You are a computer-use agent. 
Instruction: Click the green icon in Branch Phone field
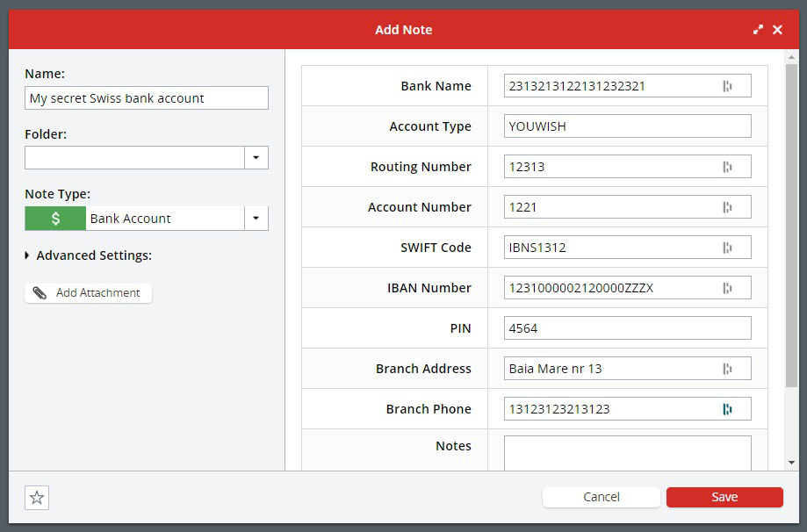pyautogui.click(x=727, y=409)
